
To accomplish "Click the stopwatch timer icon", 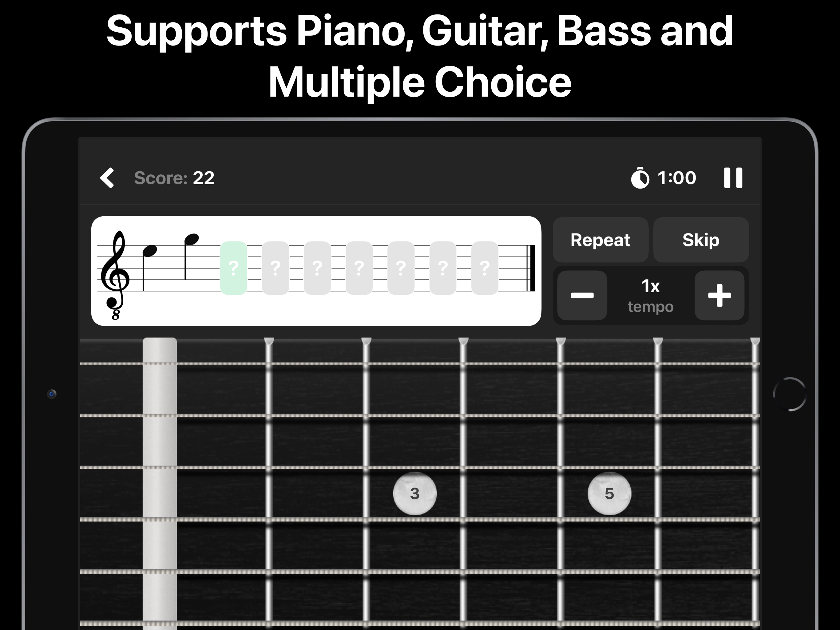I will 640,178.
